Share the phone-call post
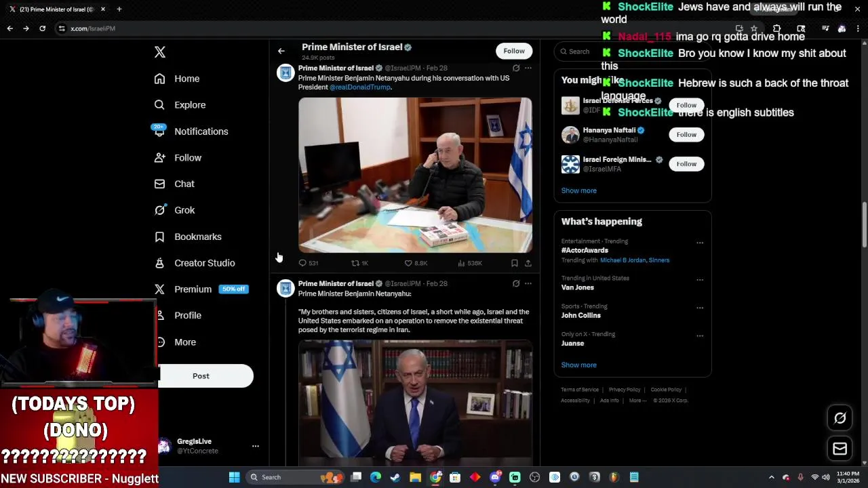 pyautogui.click(x=528, y=263)
